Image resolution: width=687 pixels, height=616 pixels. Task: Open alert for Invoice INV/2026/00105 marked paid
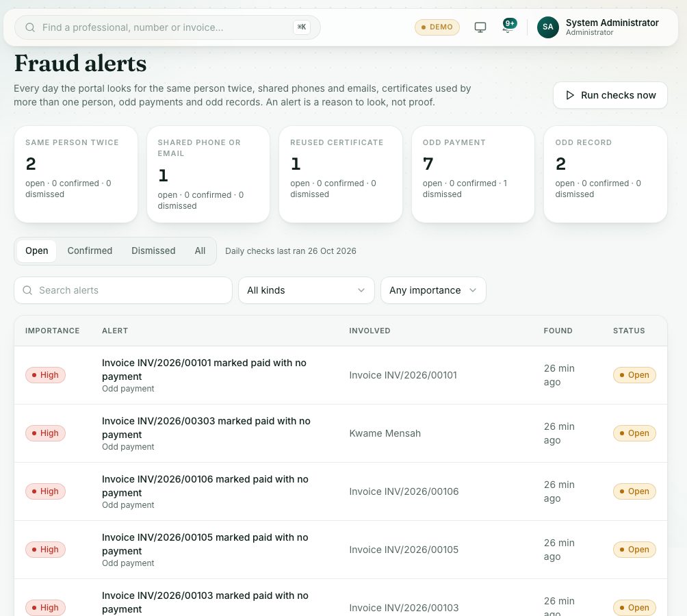(x=205, y=544)
